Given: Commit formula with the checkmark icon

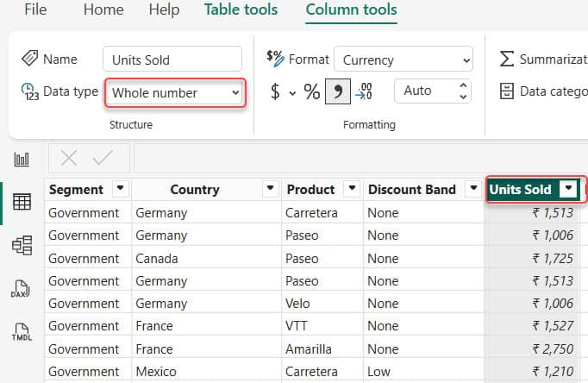Looking at the screenshot, I should click(x=103, y=158).
